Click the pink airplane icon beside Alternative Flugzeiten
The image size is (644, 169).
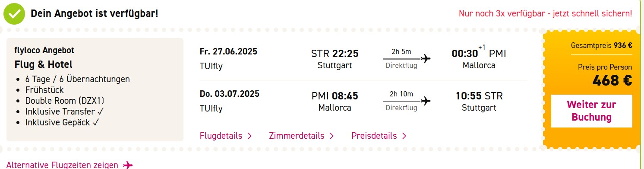click(128, 165)
